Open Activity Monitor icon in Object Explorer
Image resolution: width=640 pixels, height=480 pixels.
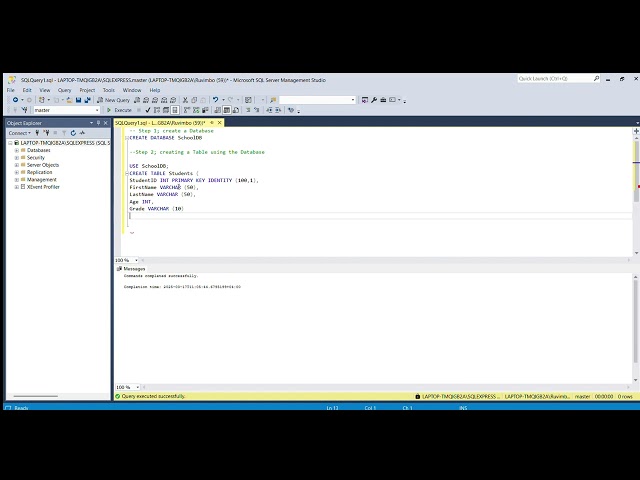(x=82, y=133)
